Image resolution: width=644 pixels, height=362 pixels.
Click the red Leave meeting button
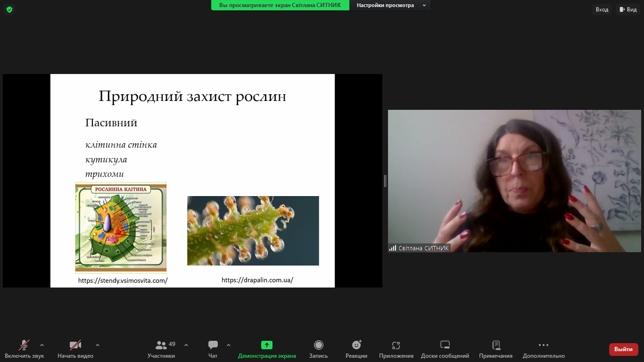tap(623, 349)
